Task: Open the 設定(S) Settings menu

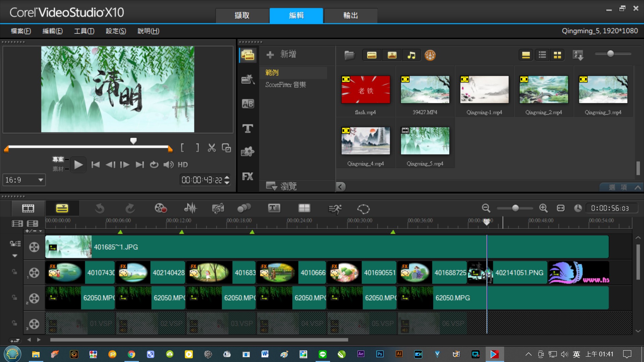Action: [116, 31]
